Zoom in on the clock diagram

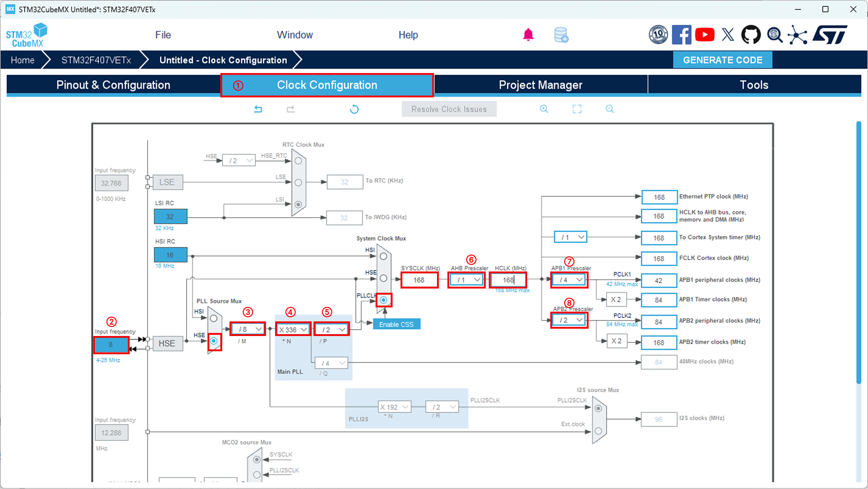click(544, 109)
